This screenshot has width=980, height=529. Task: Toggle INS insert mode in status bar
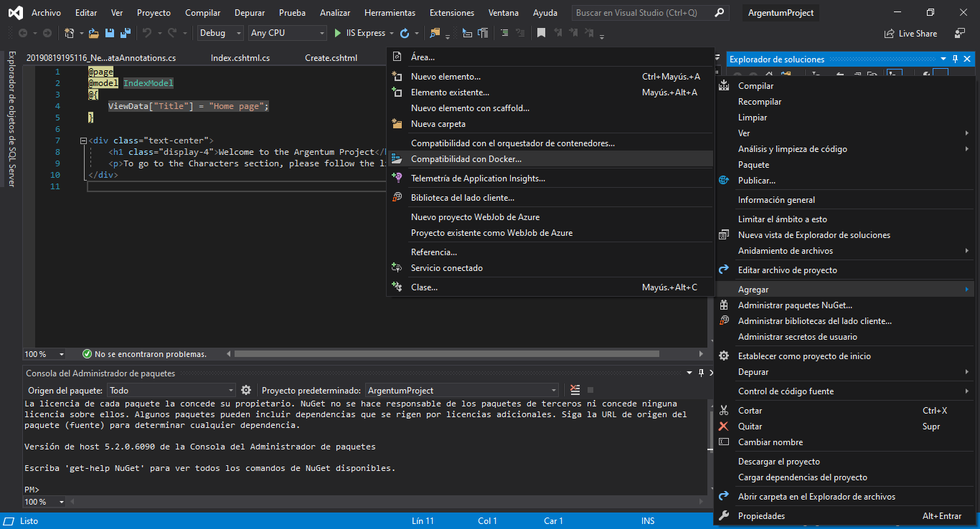[x=647, y=520]
